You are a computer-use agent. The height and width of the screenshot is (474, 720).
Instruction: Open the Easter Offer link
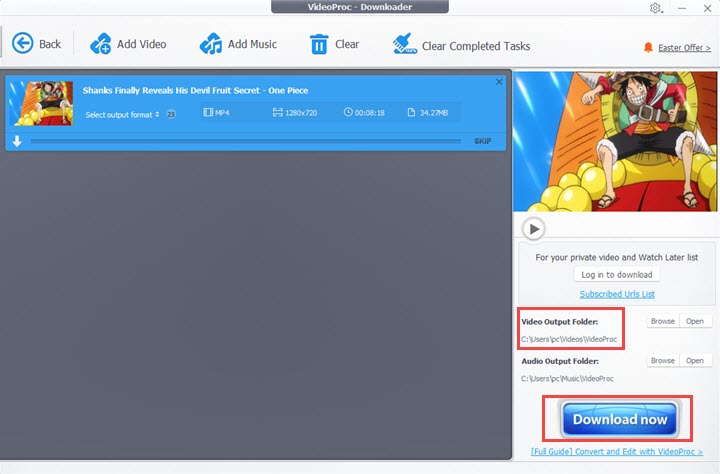click(x=684, y=48)
